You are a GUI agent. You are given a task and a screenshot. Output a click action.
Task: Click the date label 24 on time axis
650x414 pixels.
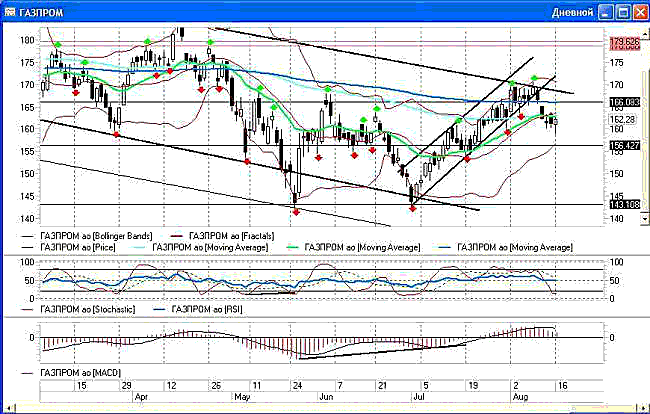[297, 386]
